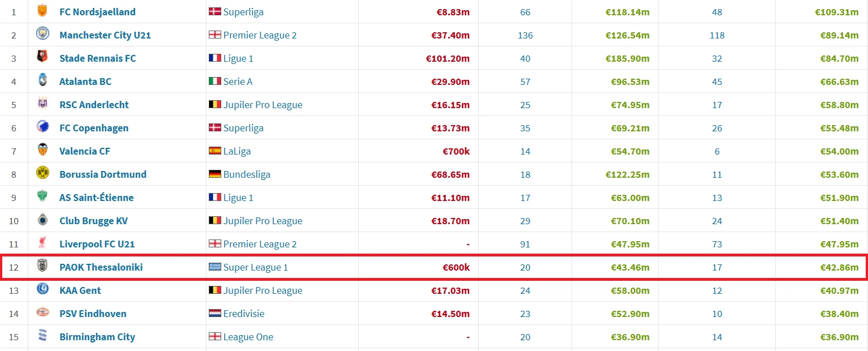
Task: Click Club Brugge KV's arrivals count 29
Action: pyautogui.click(x=525, y=221)
